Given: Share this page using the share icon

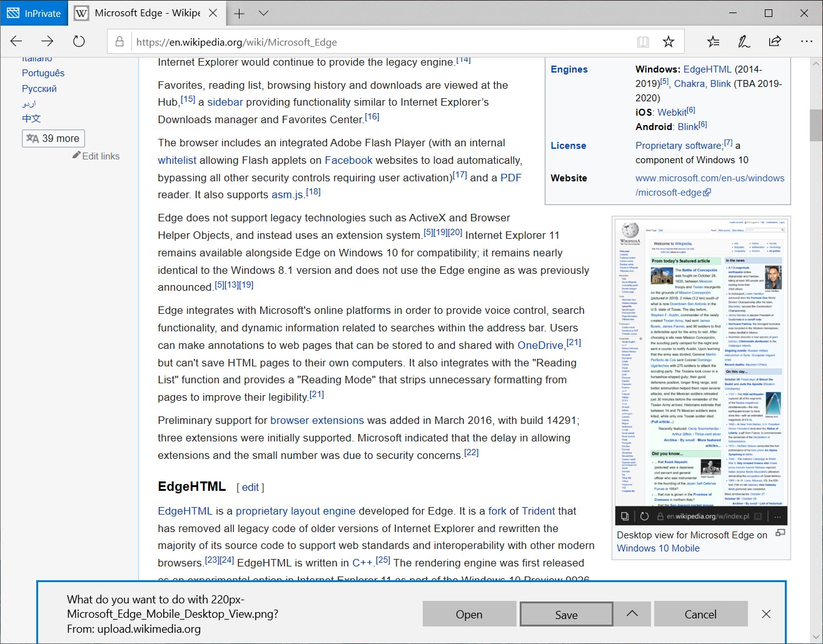Looking at the screenshot, I should [x=775, y=42].
